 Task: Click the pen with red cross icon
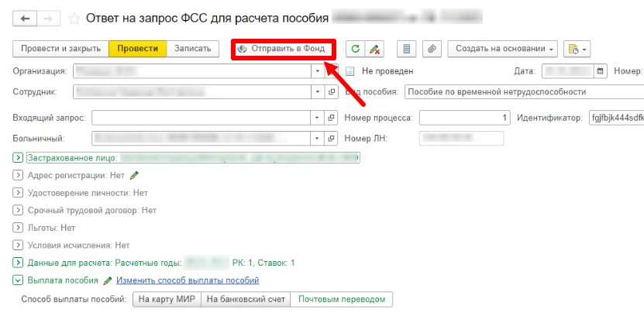point(374,49)
